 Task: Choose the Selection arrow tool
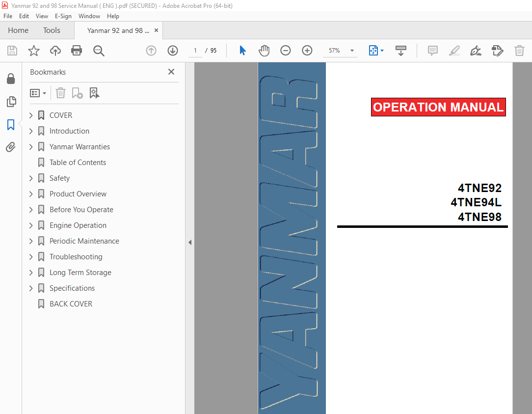pos(242,51)
